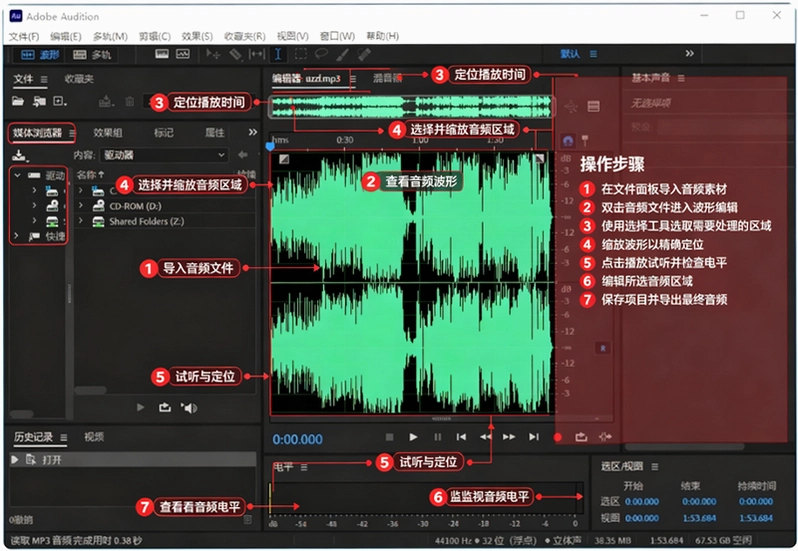The height and width of the screenshot is (551, 798).
Task: Switch to the 收藏夹 tab
Action: click(x=79, y=79)
